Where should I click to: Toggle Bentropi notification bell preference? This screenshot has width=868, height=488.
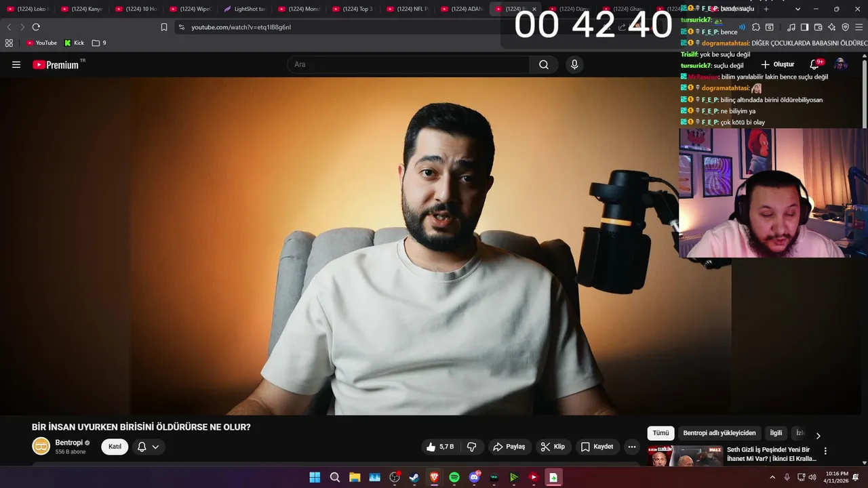[x=148, y=447]
